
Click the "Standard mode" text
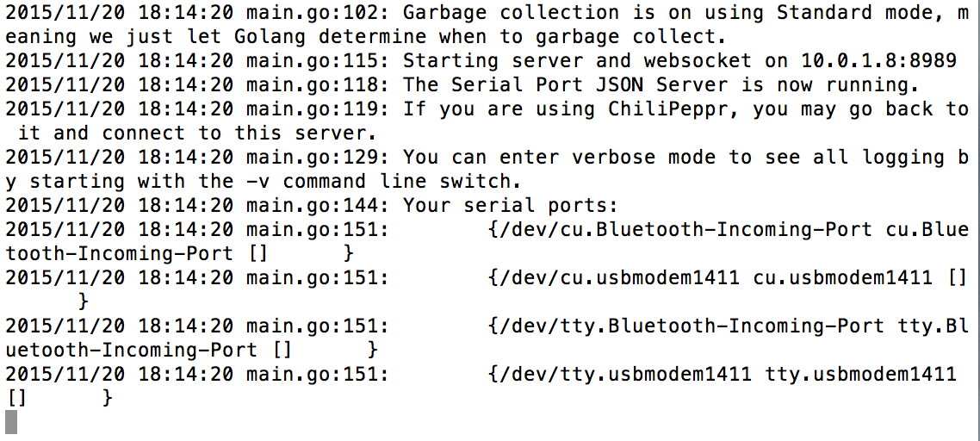pos(855,13)
